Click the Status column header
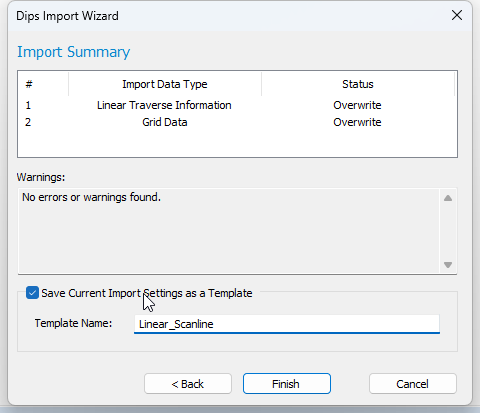Image resolution: width=480 pixels, height=413 pixels. pos(358,84)
